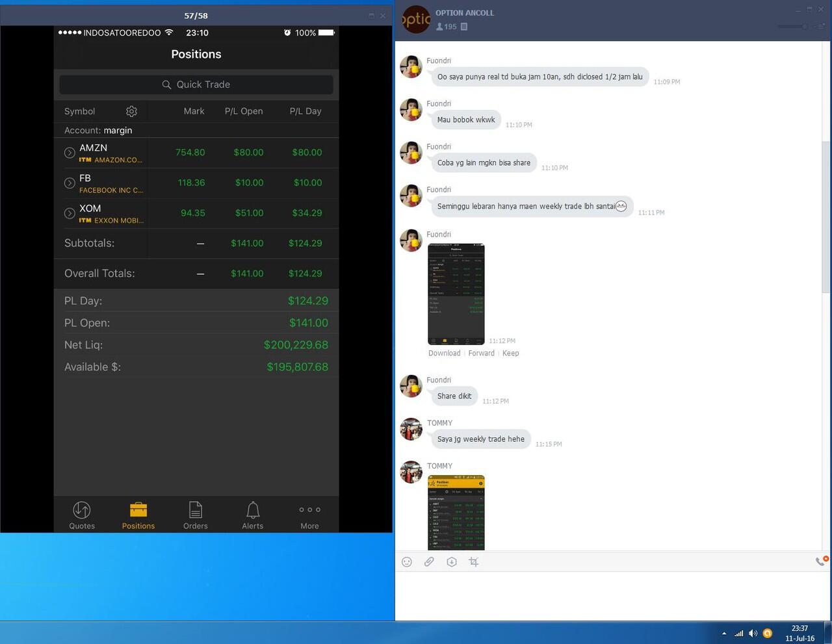Click XOM mark price 94.35
The image size is (832, 644).
point(193,213)
